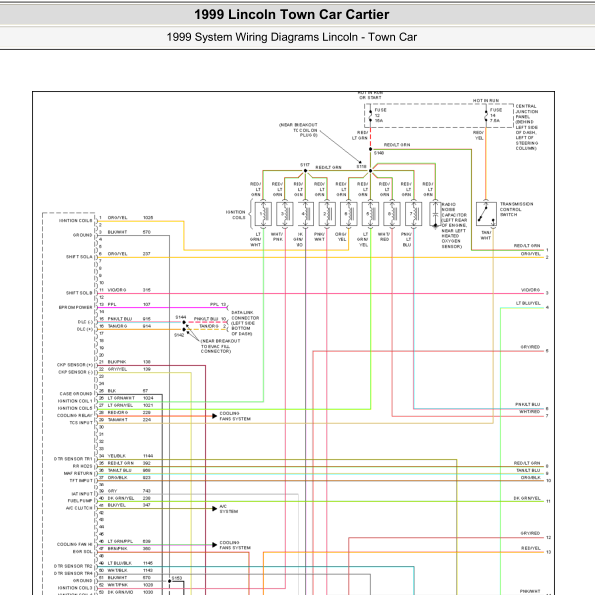This screenshot has height=595, width=595.
Task: Click the 'TRANSMISSION CONTROL SWITCH' label
Action: 516,209
